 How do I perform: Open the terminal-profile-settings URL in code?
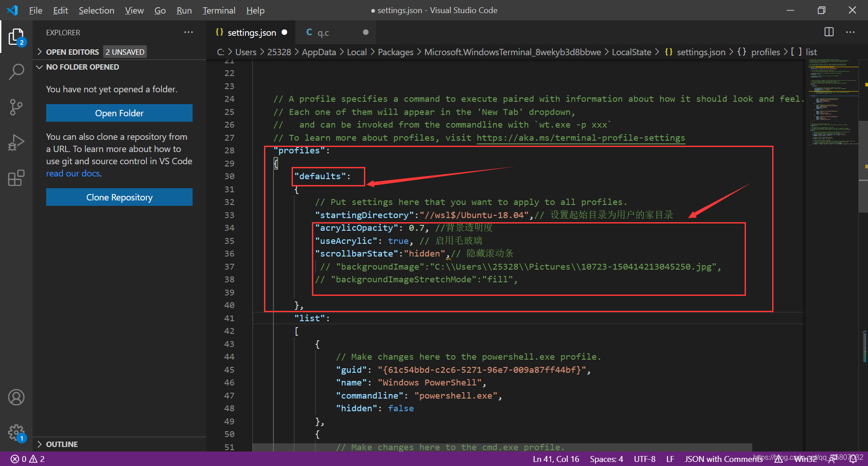(x=581, y=138)
